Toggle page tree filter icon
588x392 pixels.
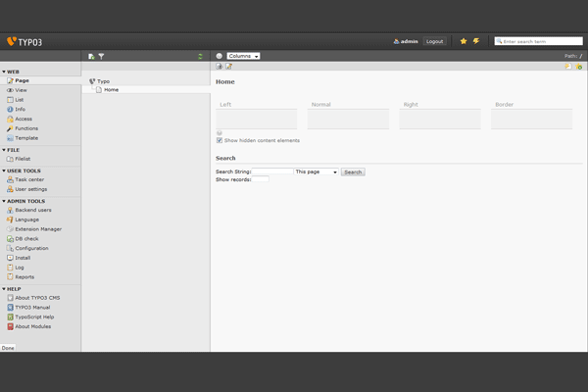click(x=101, y=56)
